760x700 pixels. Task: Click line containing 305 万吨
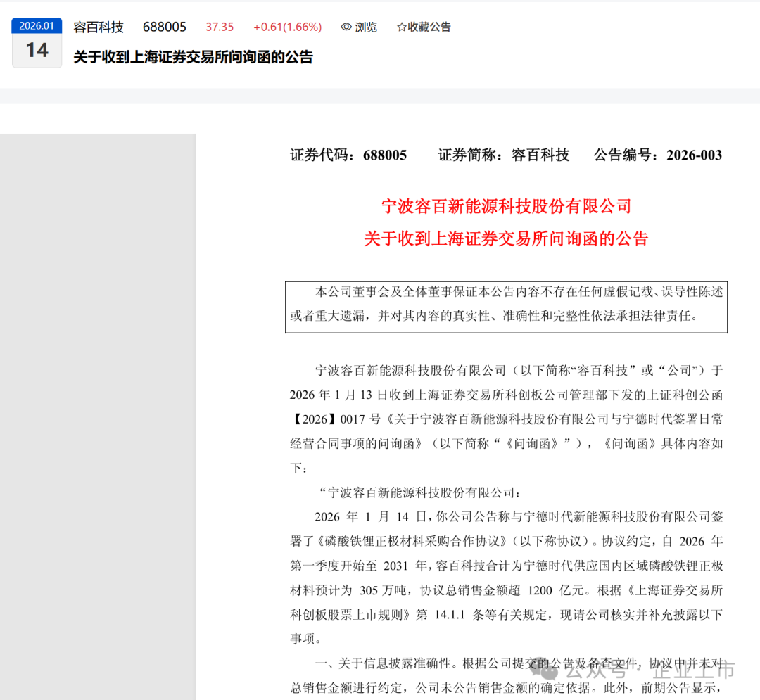coord(507,590)
